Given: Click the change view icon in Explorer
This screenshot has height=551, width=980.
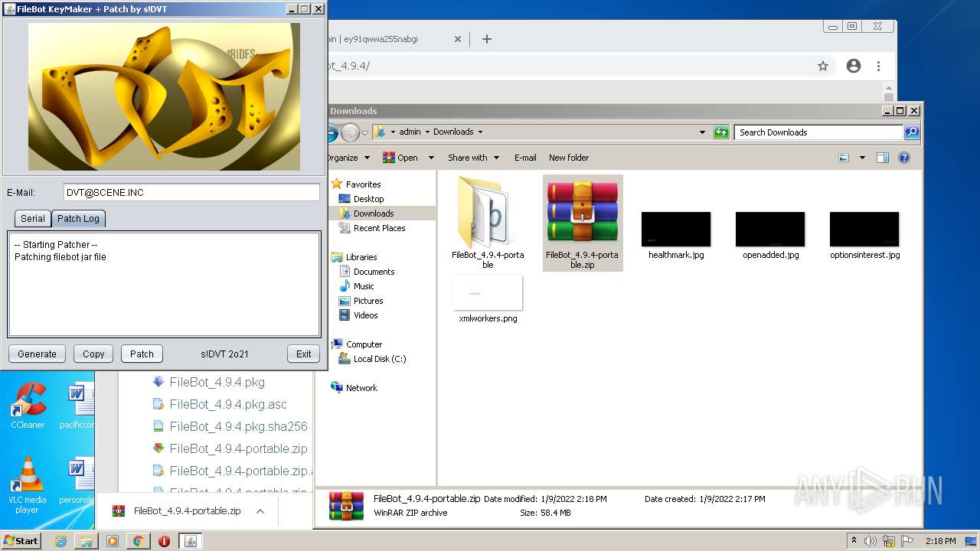Looking at the screenshot, I should pyautogui.click(x=844, y=158).
